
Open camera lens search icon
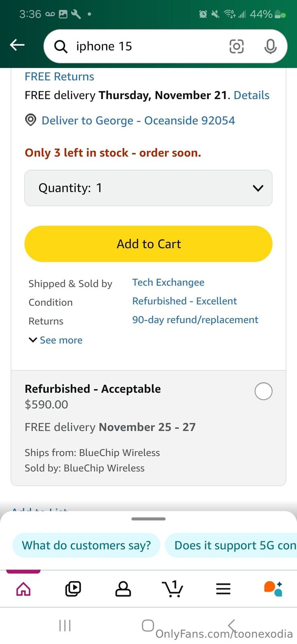coord(236,47)
